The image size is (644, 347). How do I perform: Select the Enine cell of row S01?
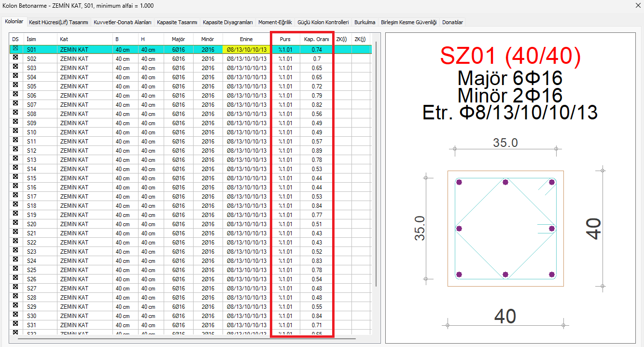[246, 49]
